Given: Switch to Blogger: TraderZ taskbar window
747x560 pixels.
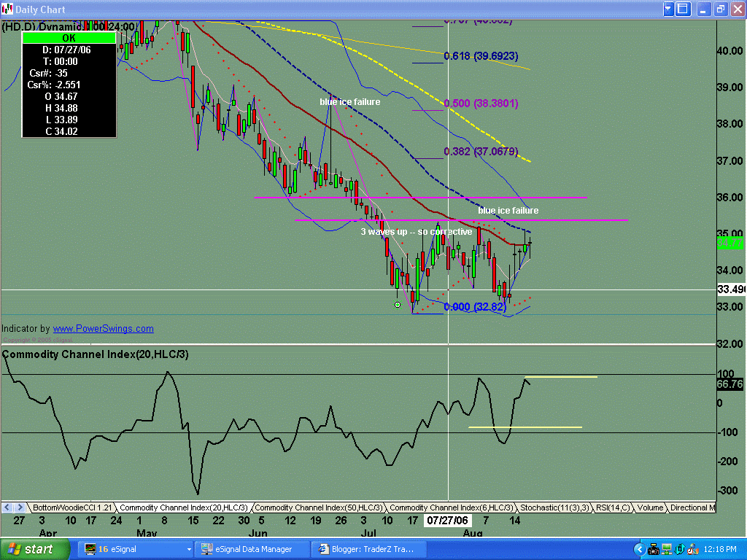Looking at the screenshot, I should [x=368, y=549].
